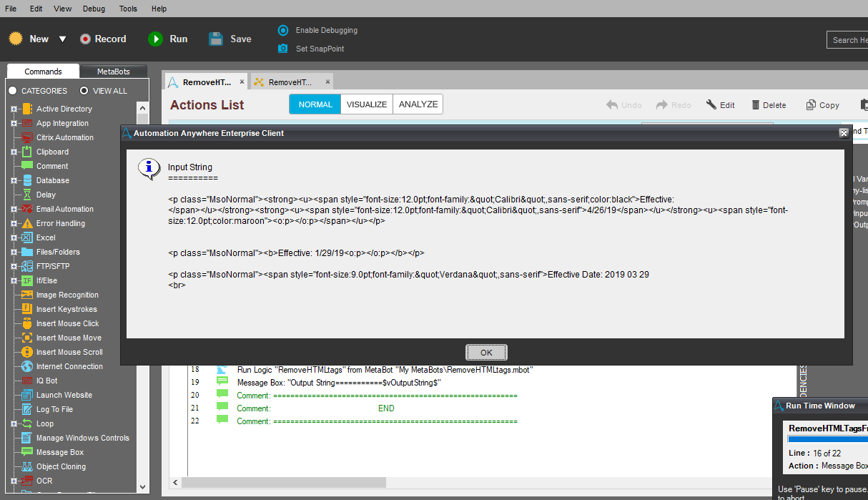This screenshot has height=500, width=868.
Task: Click the FTP/SFTP command icon
Action: [x=27, y=266]
